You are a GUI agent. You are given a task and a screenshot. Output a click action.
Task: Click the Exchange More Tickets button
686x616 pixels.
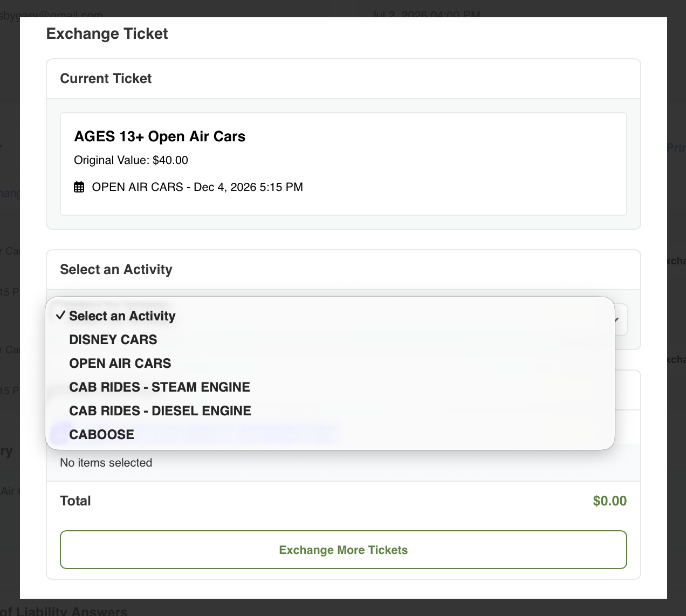coord(344,550)
